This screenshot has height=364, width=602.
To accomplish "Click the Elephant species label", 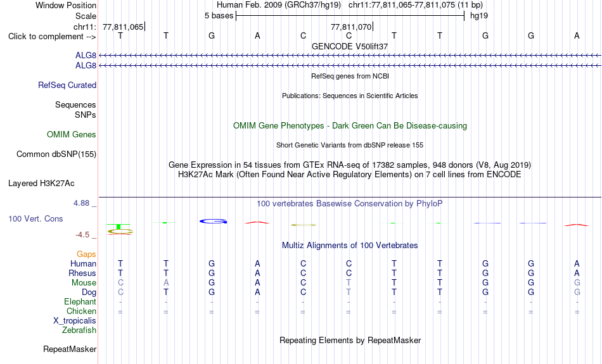I will (80, 302).
